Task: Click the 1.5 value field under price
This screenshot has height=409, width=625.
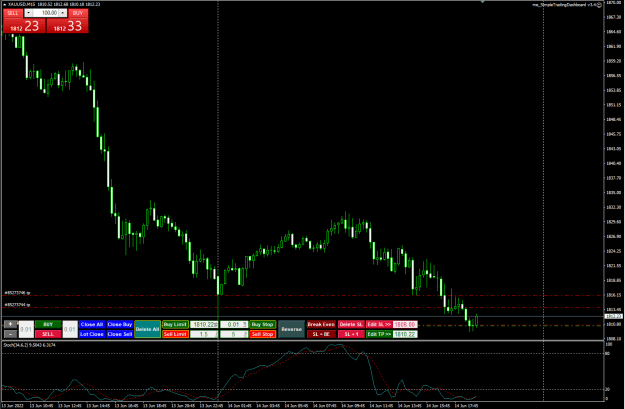Action: pos(204,334)
